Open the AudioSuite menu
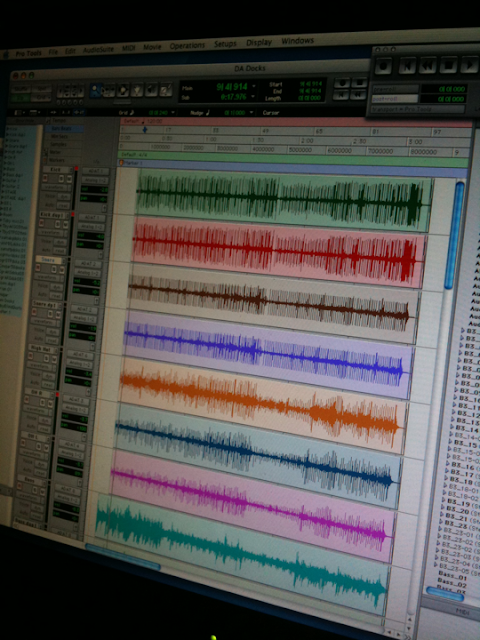Screen dimensions: 480x640 [x=98, y=49]
